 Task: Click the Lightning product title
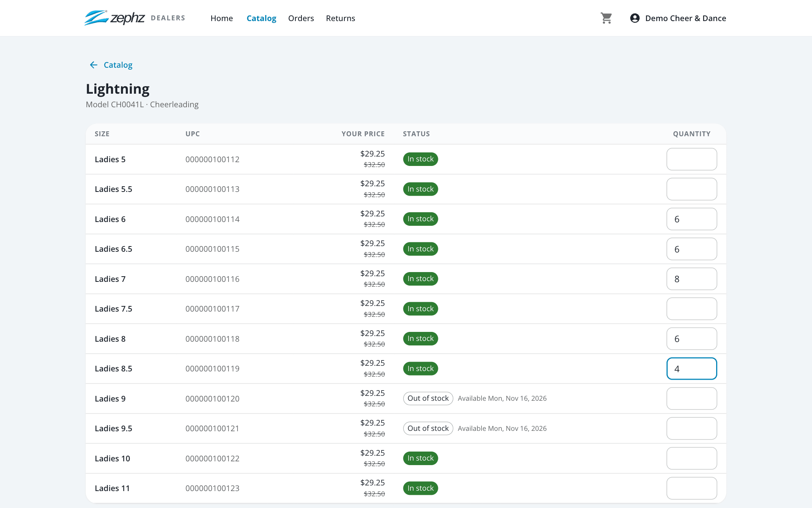pos(118,89)
